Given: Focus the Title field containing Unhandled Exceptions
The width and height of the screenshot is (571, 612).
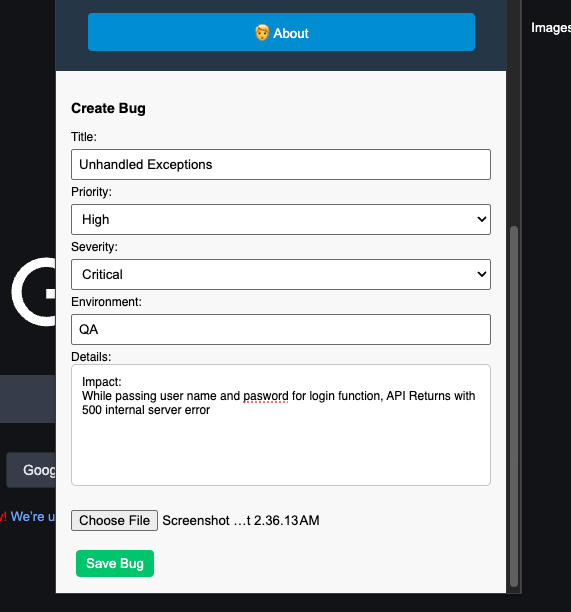Looking at the screenshot, I should pyautogui.click(x=281, y=164).
